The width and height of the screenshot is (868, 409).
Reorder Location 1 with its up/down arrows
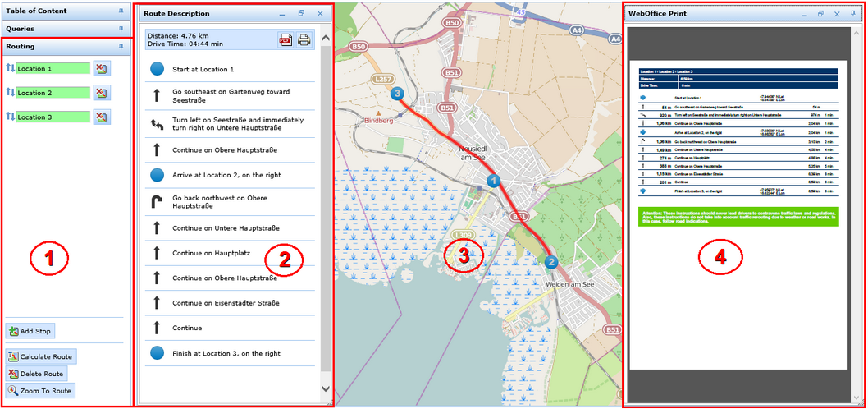pyautogui.click(x=11, y=68)
